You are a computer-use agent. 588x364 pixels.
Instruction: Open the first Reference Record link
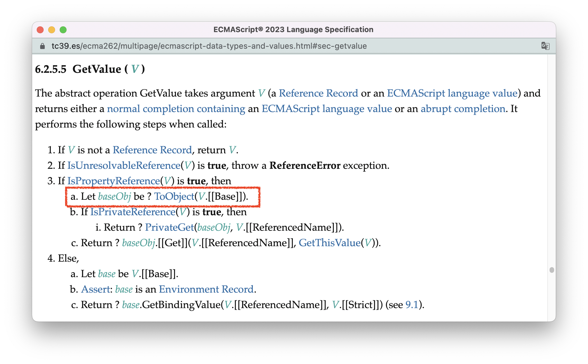[x=318, y=93]
